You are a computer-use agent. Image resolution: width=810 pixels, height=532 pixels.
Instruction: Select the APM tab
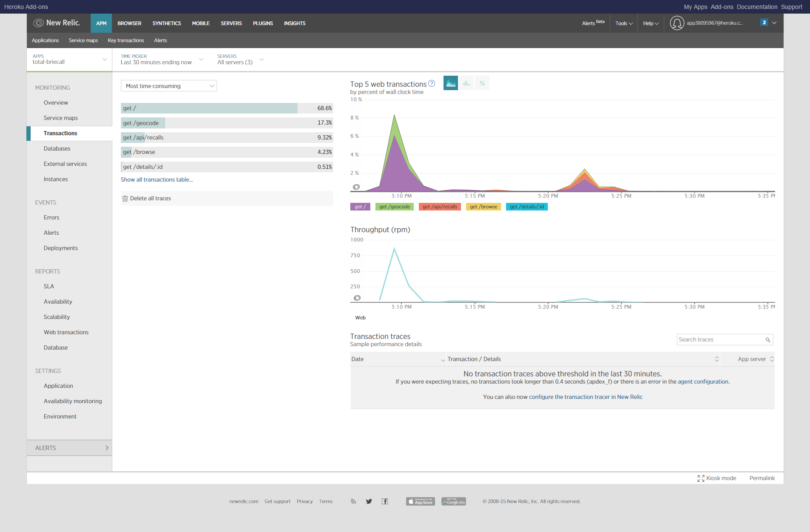click(x=101, y=23)
